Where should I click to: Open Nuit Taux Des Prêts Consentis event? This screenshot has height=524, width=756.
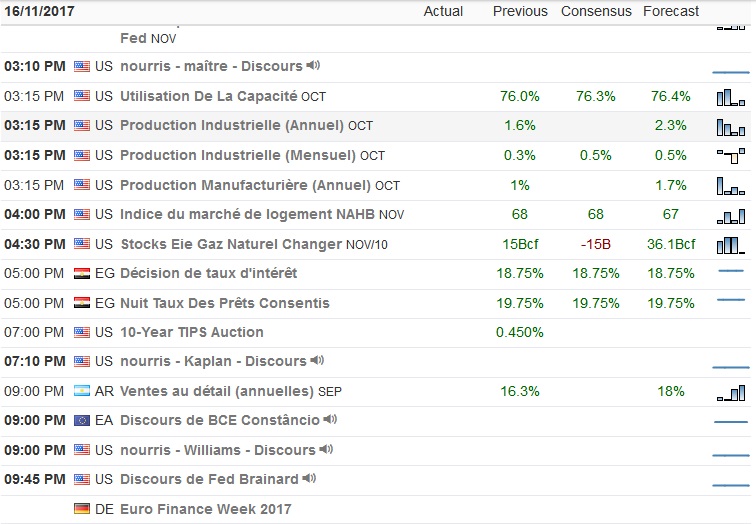224,303
